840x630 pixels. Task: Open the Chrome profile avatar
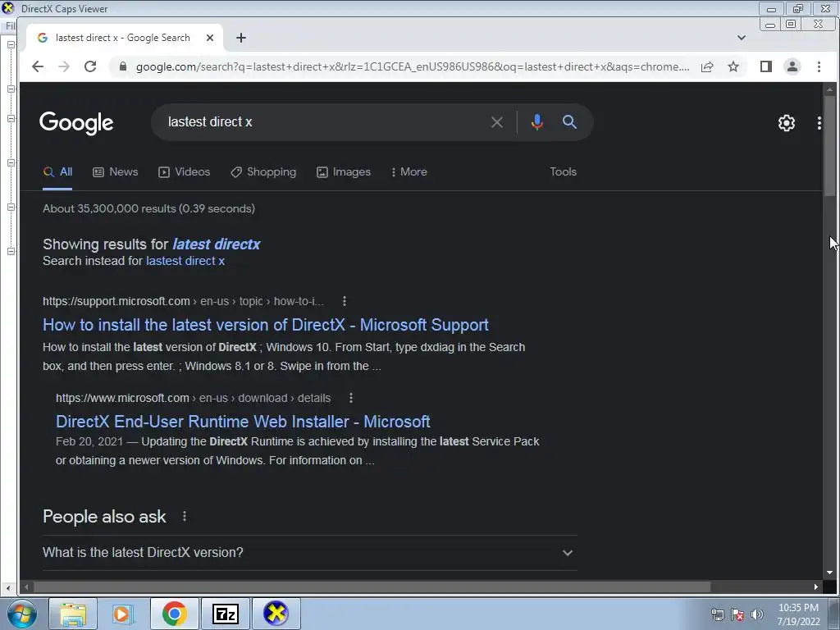click(x=792, y=66)
